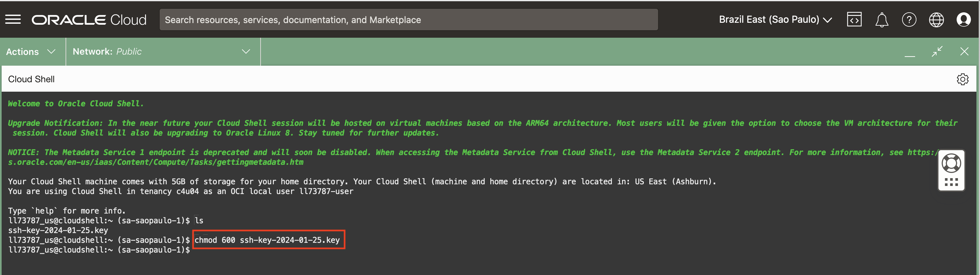Click the gettingmetadata.htm URL in the notice
Image resolution: width=980 pixels, height=275 pixels.
point(156,162)
